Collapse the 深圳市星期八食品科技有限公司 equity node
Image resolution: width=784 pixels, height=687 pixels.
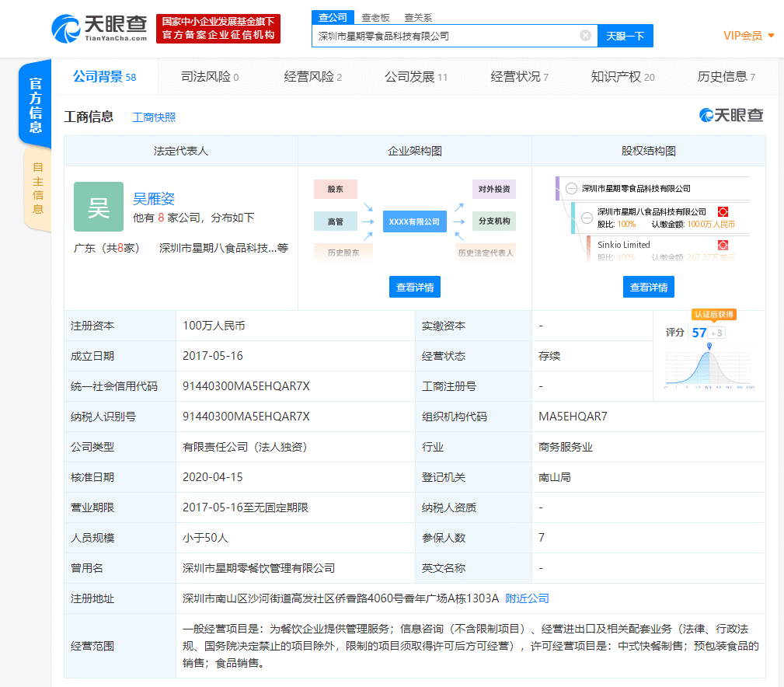coord(587,218)
